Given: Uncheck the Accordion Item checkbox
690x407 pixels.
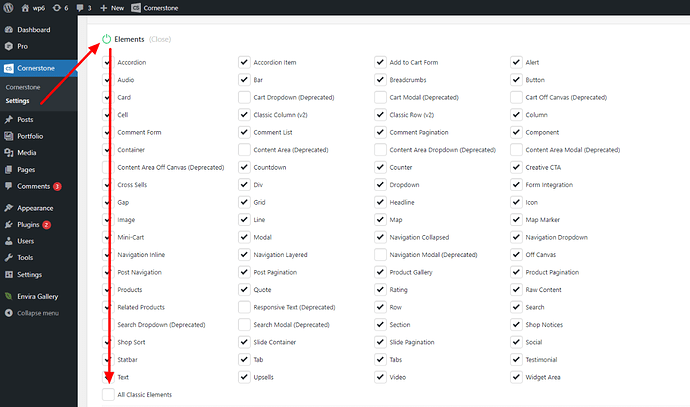Looking at the screenshot, I should click(244, 62).
